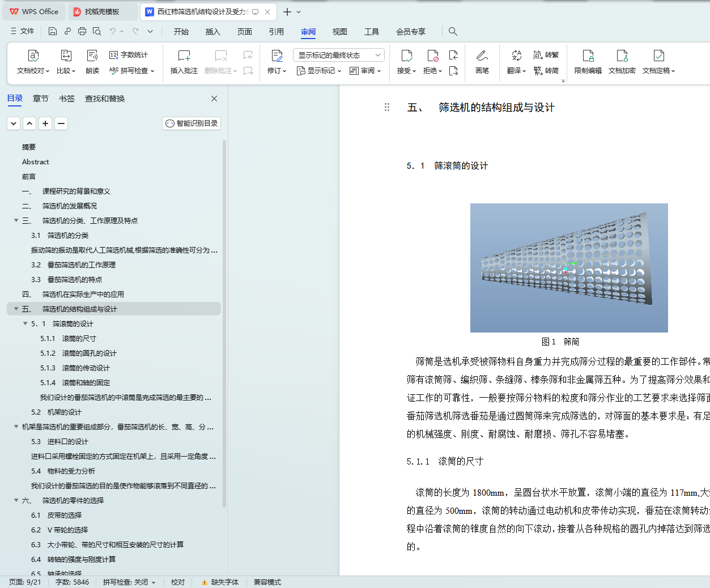Collapse the 5.1 筛滚筒的设计 outline node

(25, 323)
